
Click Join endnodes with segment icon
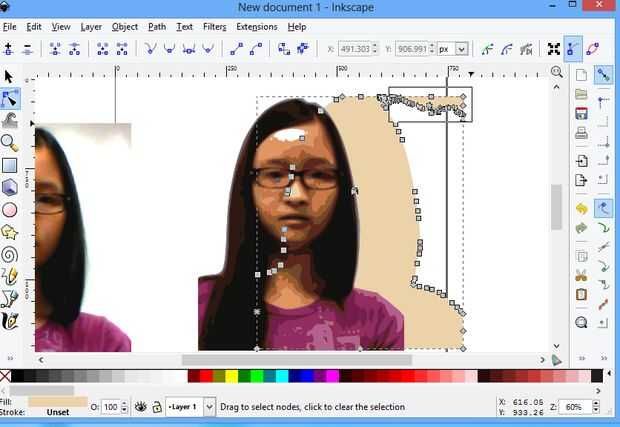tap(103, 49)
